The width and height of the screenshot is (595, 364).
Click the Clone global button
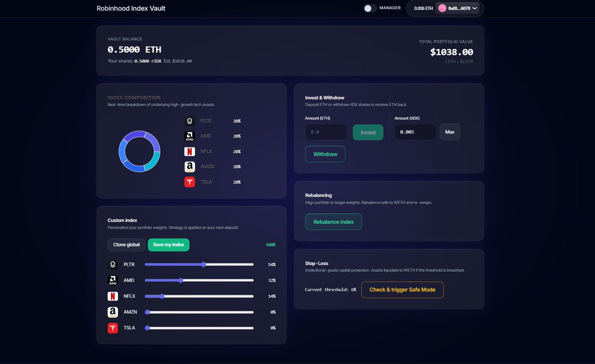[x=126, y=245]
